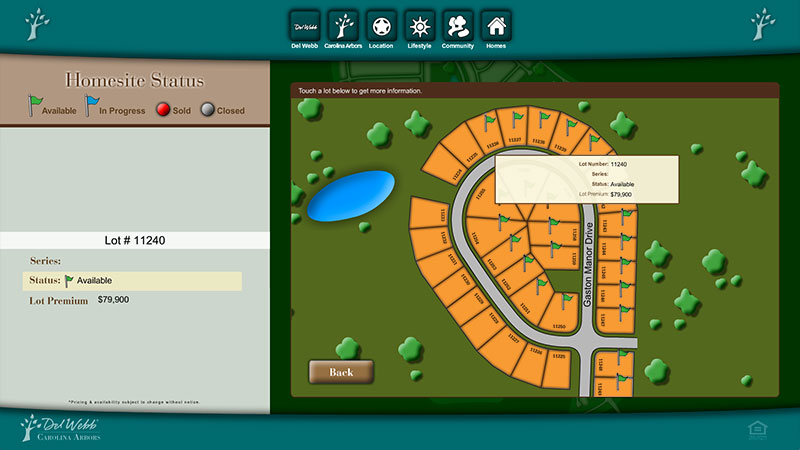Open the Community icon

457,25
